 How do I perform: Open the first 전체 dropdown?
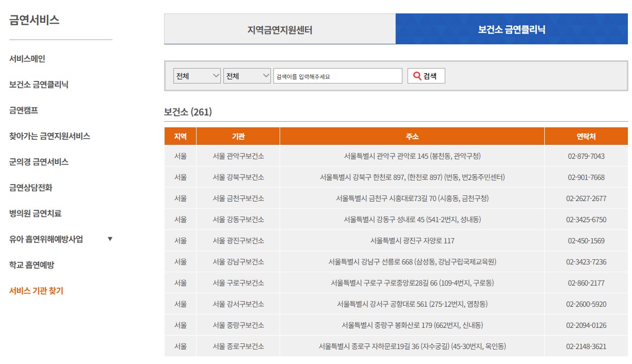click(197, 75)
